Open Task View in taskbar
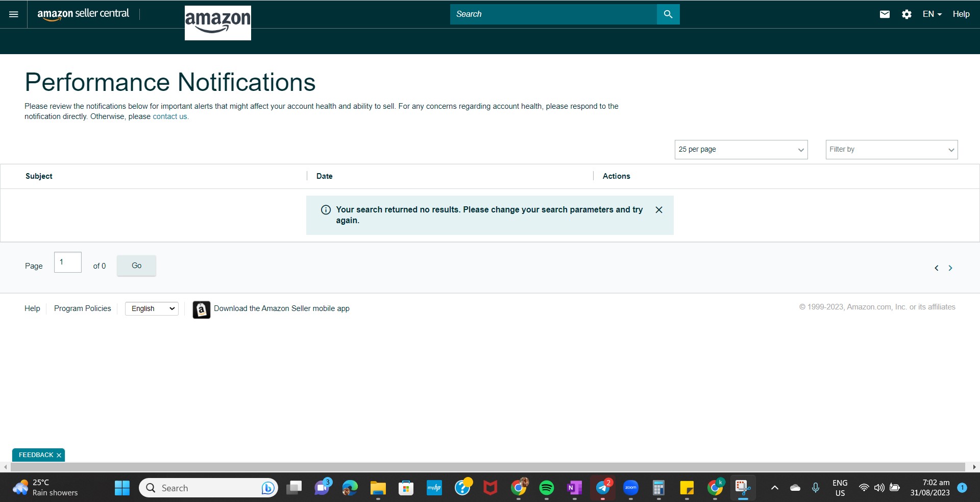The image size is (980, 502). pos(294,488)
